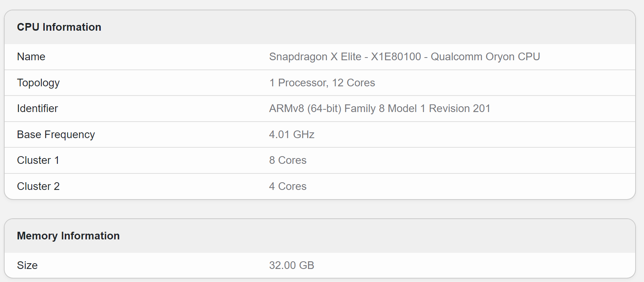Click the Revision 201 text
The image size is (644, 282).
point(459,109)
